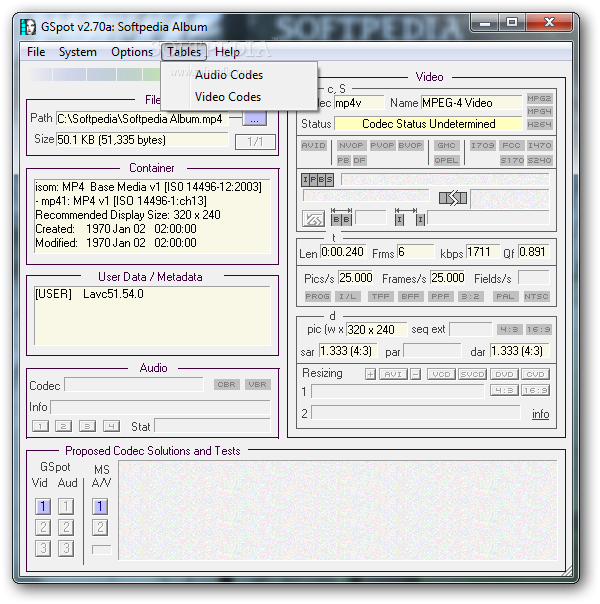Click the Resizing VCD preset
600x604 pixels.
441,374
